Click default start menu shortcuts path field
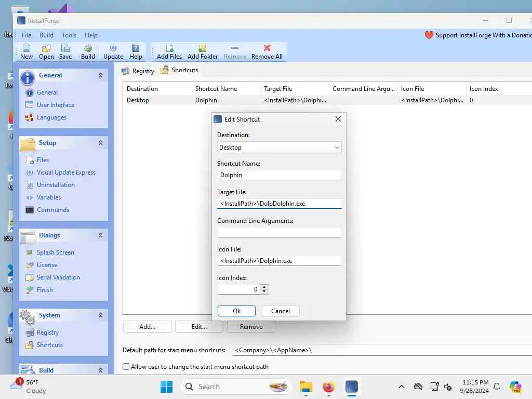Image resolution: width=532 pixels, height=399 pixels. (x=382, y=350)
